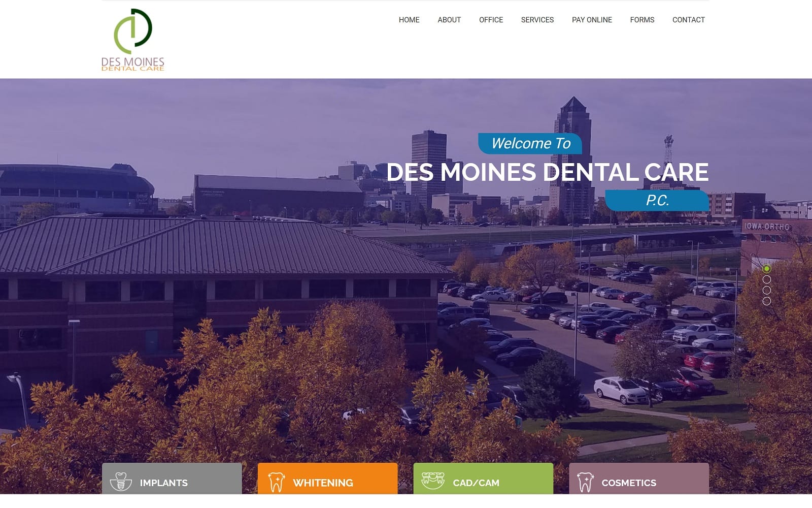812x508 pixels.
Task: Open the WHITENING service tile
Action: (328, 479)
